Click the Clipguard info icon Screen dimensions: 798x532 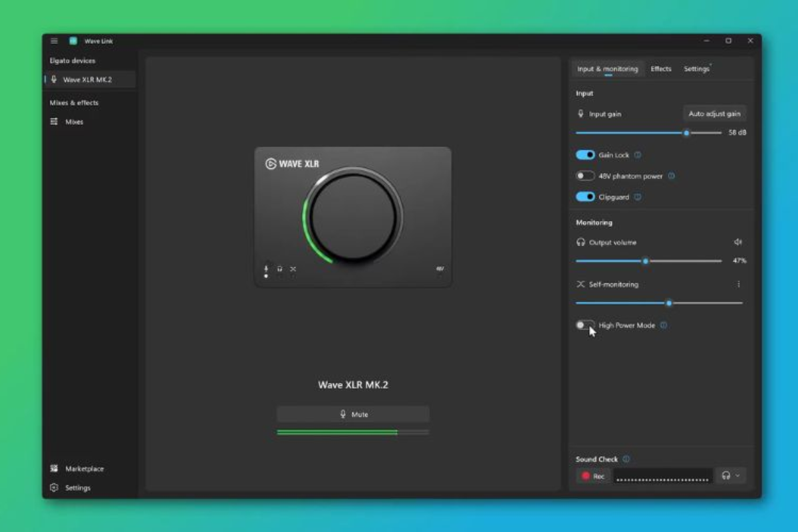pyautogui.click(x=638, y=197)
